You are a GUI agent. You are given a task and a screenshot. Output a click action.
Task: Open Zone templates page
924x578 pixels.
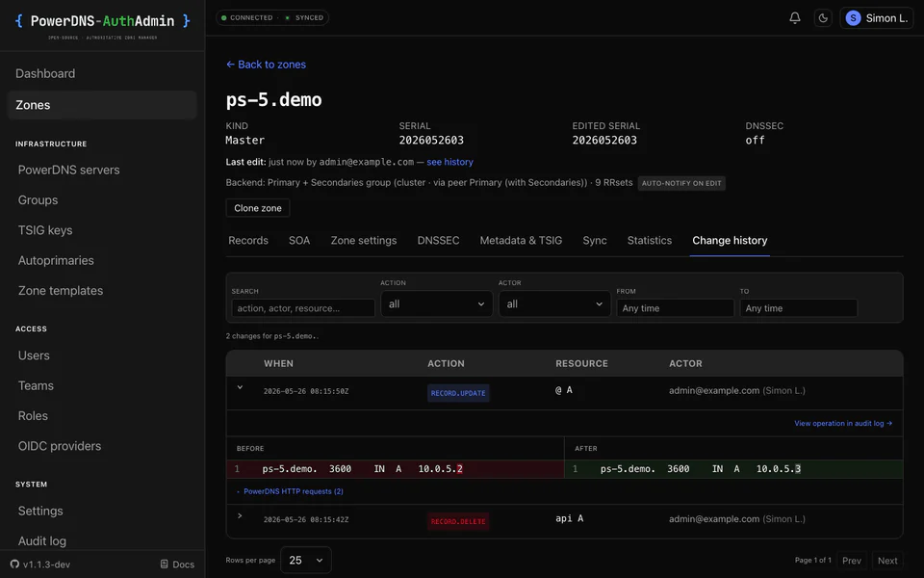point(61,291)
